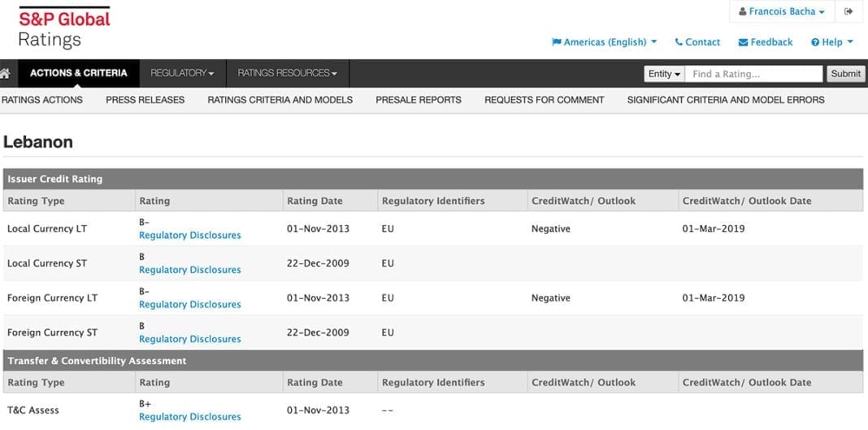This screenshot has width=868, height=430.
Task: Click the Submit search button
Action: pyautogui.click(x=845, y=74)
